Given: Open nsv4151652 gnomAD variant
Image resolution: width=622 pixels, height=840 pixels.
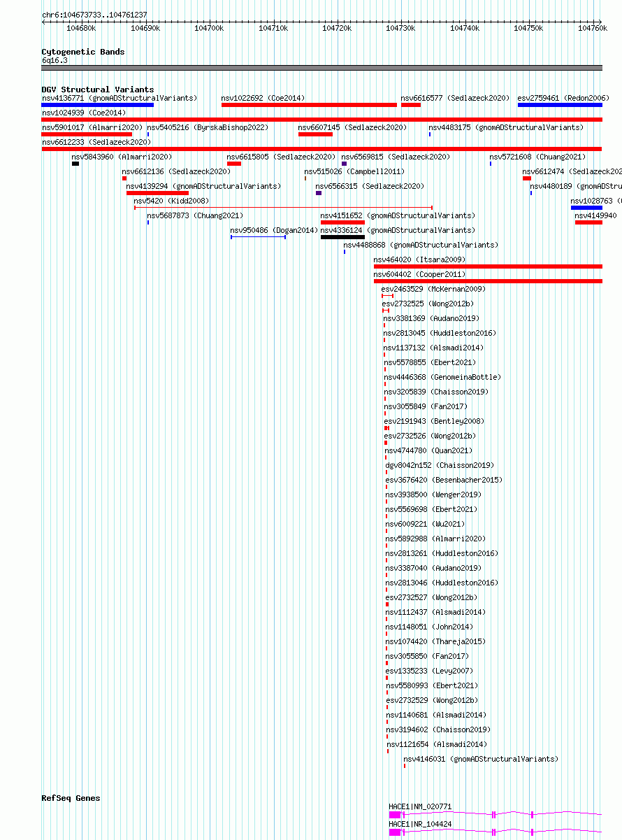Looking at the screenshot, I should pos(342,222).
